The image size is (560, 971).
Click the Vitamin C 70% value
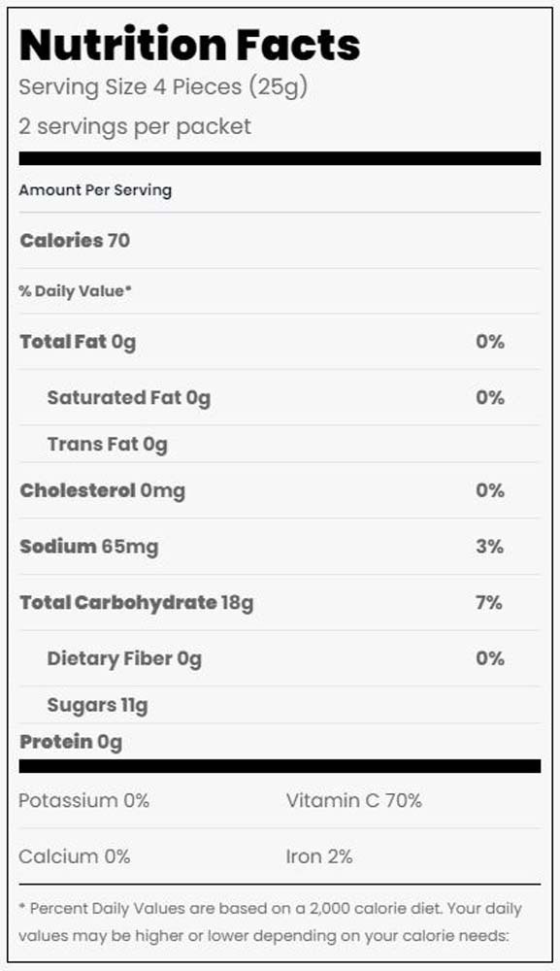click(x=354, y=800)
